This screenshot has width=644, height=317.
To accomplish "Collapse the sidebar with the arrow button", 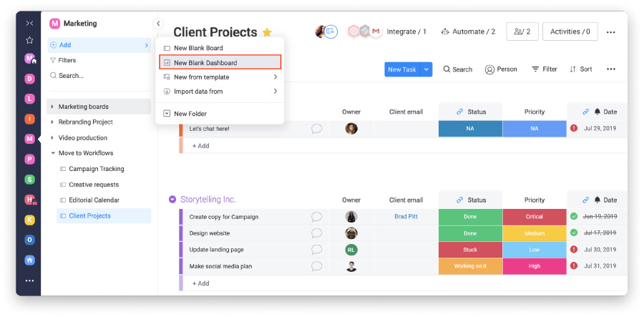I will coord(158,24).
